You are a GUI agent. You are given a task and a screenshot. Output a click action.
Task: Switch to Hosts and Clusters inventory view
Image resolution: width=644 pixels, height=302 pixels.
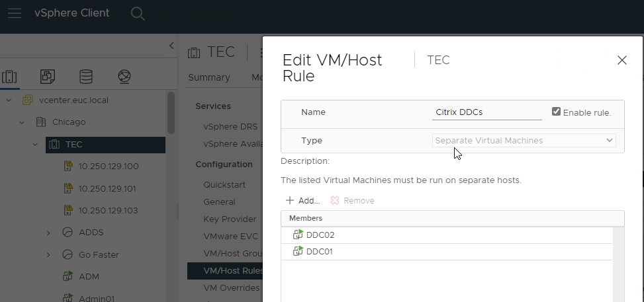(x=10, y=77)
